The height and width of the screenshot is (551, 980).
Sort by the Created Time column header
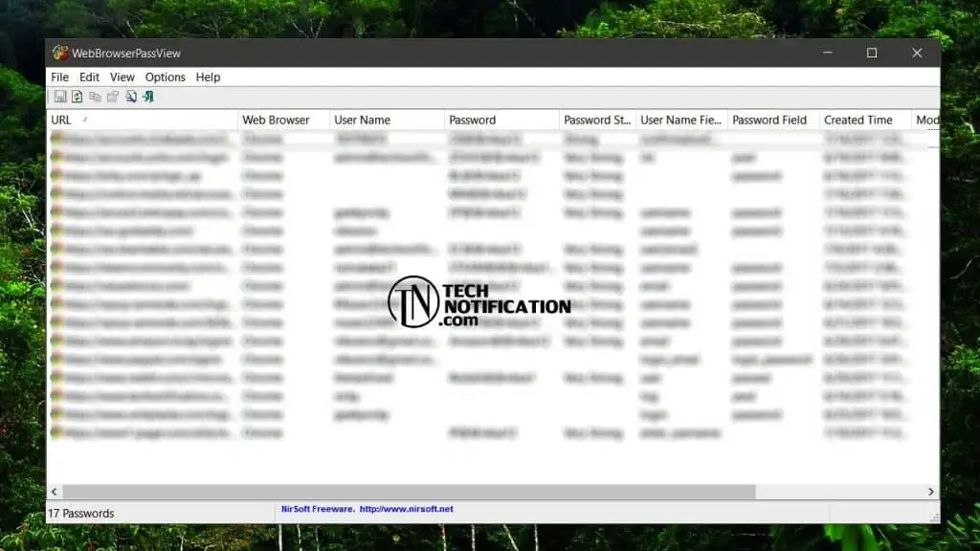point(865,120)
